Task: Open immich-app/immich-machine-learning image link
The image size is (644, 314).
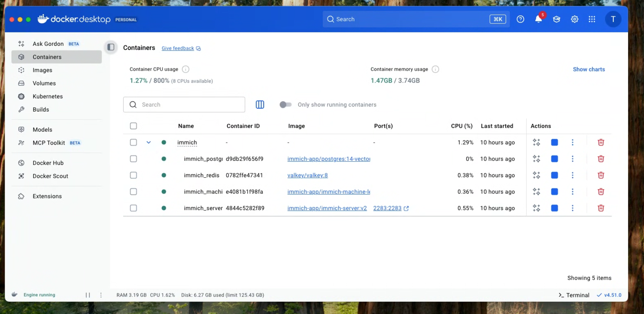Action: (329, 192)
